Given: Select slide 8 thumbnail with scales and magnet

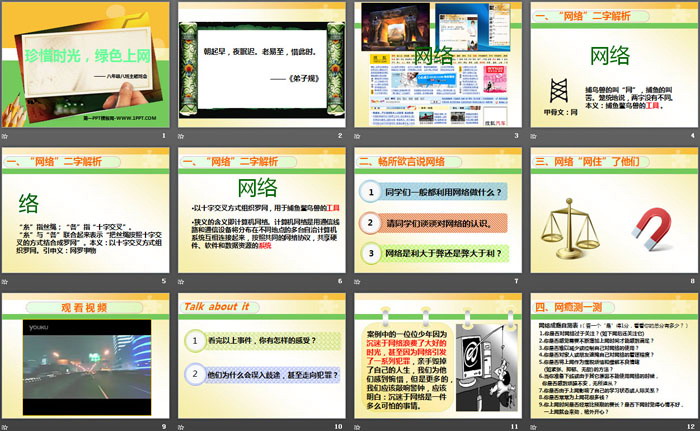Looking at the screenshot, I should (x=614, y=210).
